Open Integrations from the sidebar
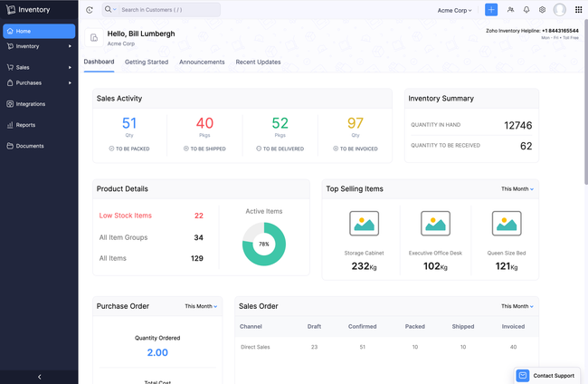The width and height of the screenshot is (588, 384). (x=30, y=104)
